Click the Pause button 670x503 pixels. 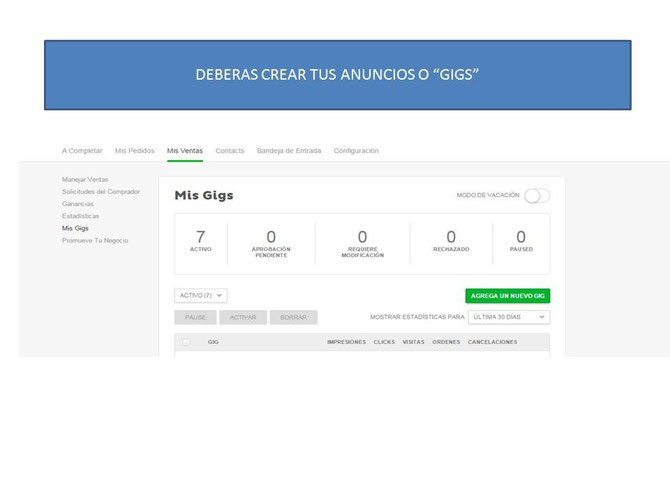click(x=195, y=318)
